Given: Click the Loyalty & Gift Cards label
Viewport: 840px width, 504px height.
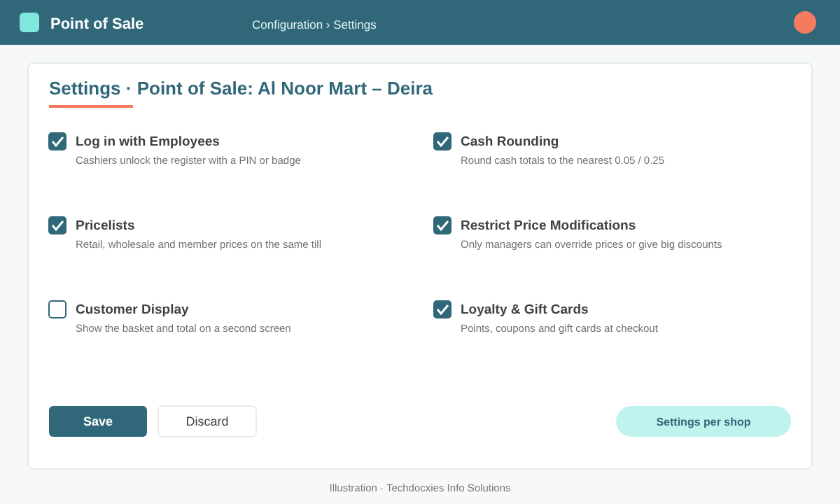Looking at the screenshot, I should click(x=524, y=309).
